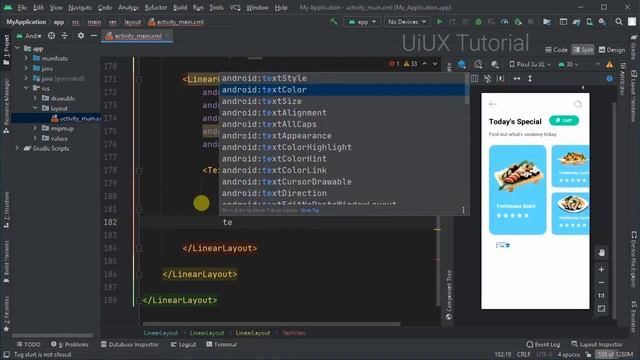Screen dimensions: 640x360
Task: Open the Android project view dropdown
Action: point(29,36)
